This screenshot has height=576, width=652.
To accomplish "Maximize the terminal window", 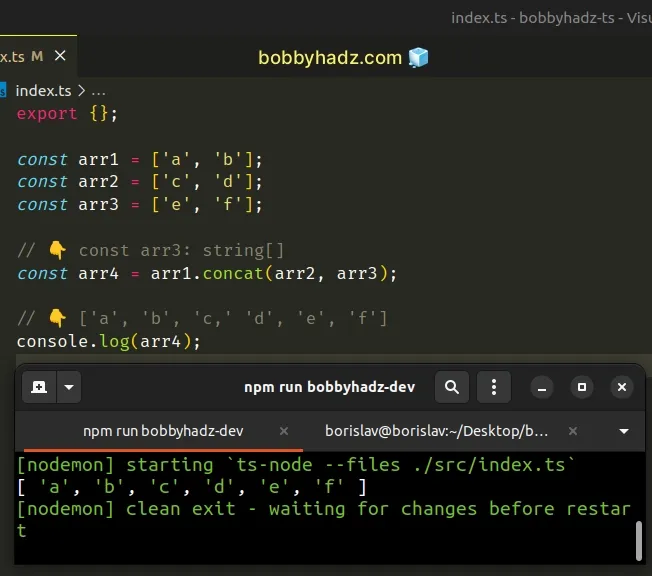I will pyautogui.click(x=582, y=387).
